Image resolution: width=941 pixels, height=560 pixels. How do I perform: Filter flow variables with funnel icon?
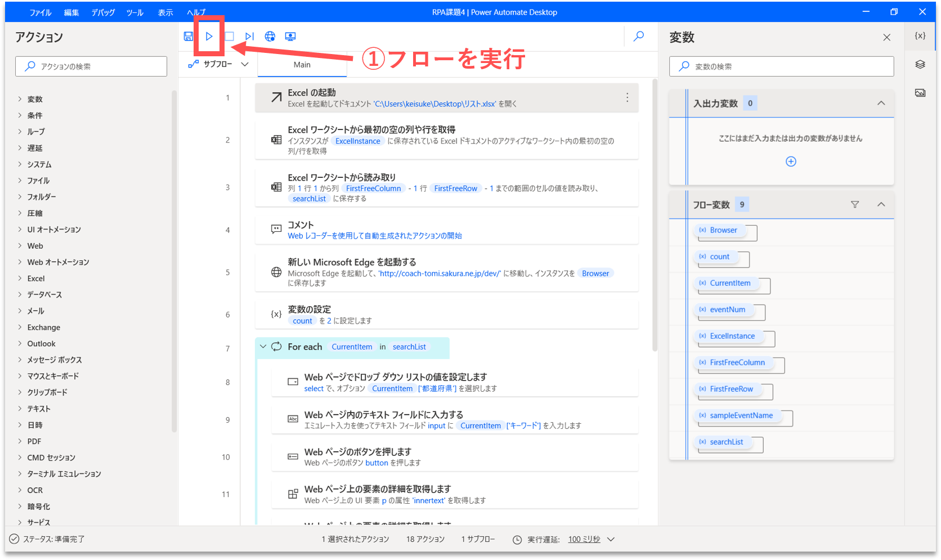855,205
